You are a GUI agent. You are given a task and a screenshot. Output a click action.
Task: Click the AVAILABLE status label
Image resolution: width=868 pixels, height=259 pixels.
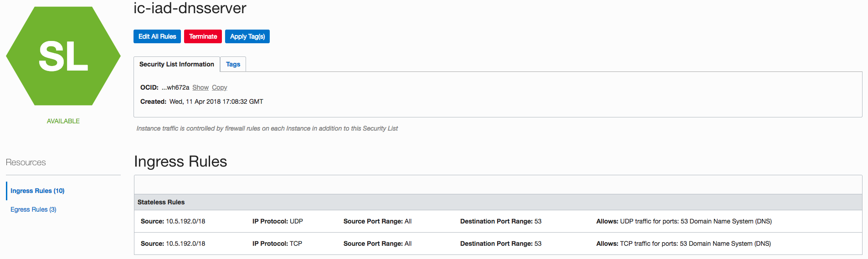pyautogui.click(x=63, y=121)
